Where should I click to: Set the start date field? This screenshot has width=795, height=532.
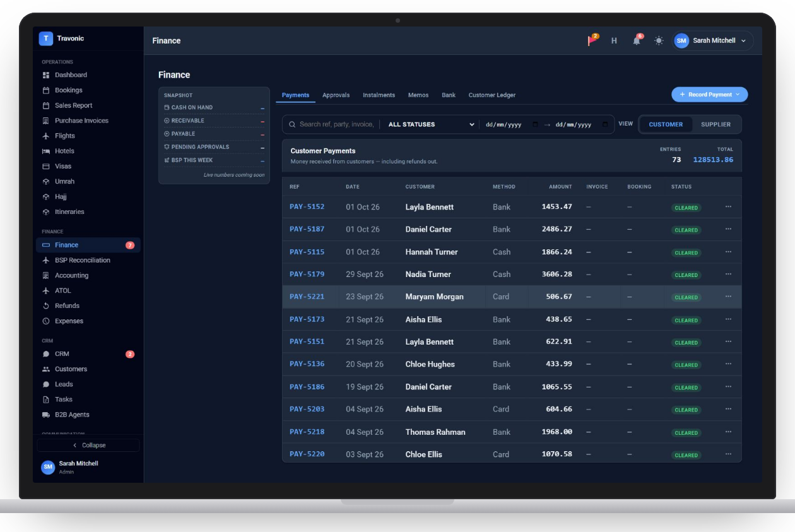512,124
